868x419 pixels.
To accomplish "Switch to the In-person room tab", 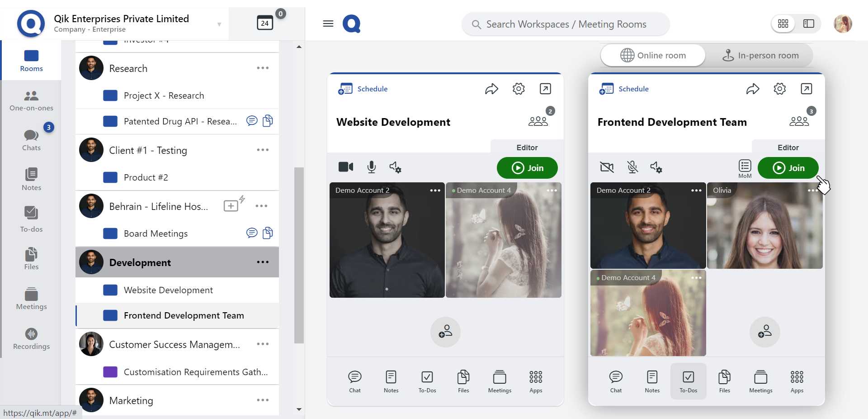I will point(761,56).
